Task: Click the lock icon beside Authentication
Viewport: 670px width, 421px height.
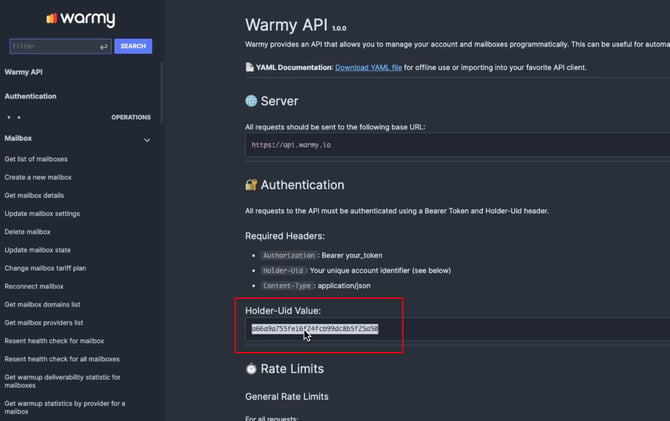Action: (251, 185)
